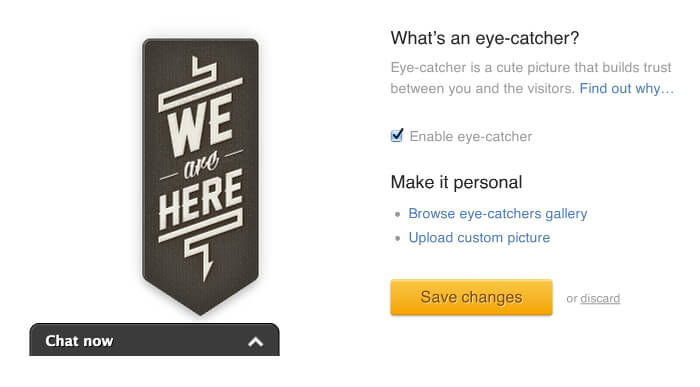Tick the Enable eye-catcher checkbox
This screenshot has width=700, height=387.
coord(396,136)
